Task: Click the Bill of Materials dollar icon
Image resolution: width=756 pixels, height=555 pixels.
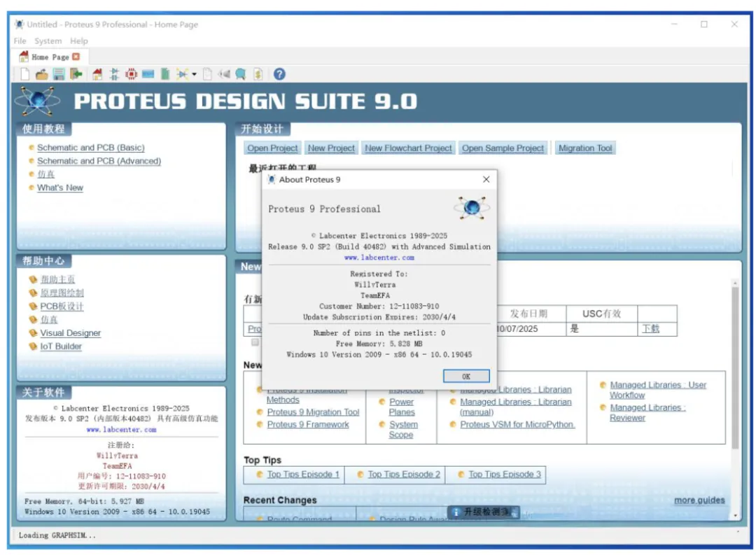Action: click(x=258, y=73)
